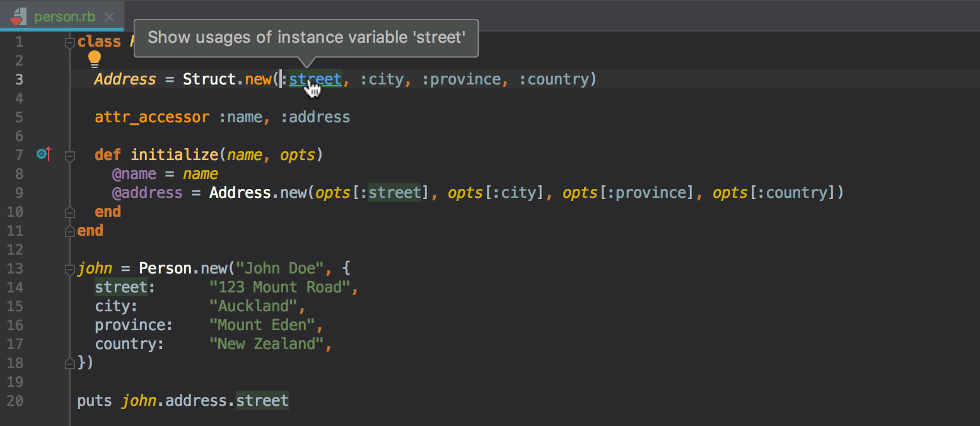Click the Ruby file icon on the person.rb tab
Viewport: 980px width, 426px height.
coord(19,16)
